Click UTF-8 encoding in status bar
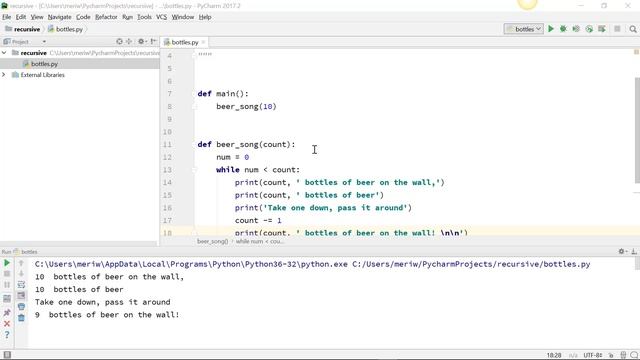Viewport: 640px width, 360px height. pyautogui.click(x=593, y=355)
